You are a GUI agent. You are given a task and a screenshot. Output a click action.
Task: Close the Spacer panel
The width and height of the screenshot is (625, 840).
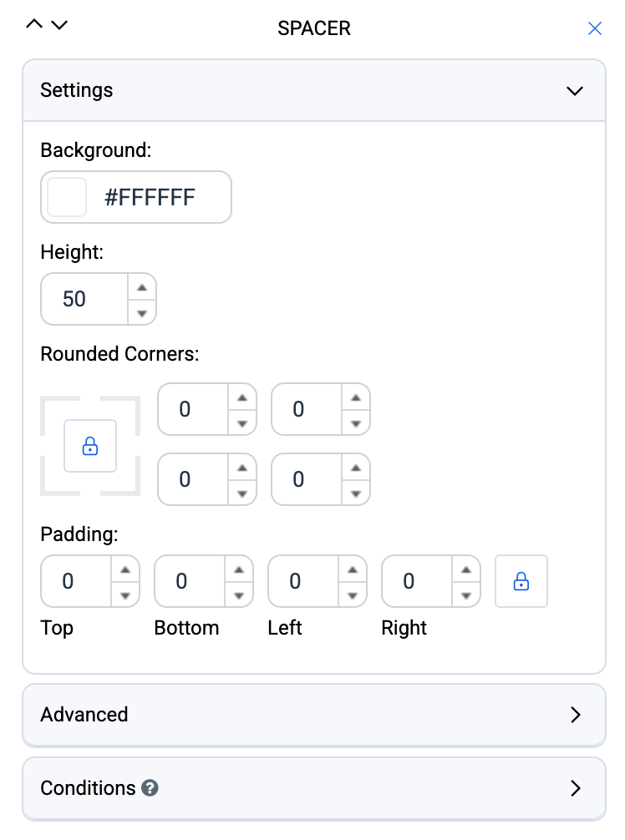pos(594,28)
